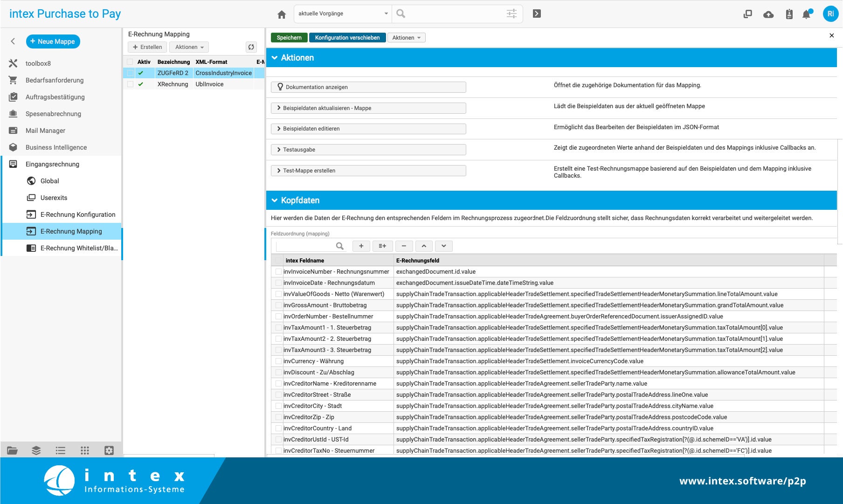843x504 pixels.
Task: Click the cloud upload icon
Action: coord(768,14)
